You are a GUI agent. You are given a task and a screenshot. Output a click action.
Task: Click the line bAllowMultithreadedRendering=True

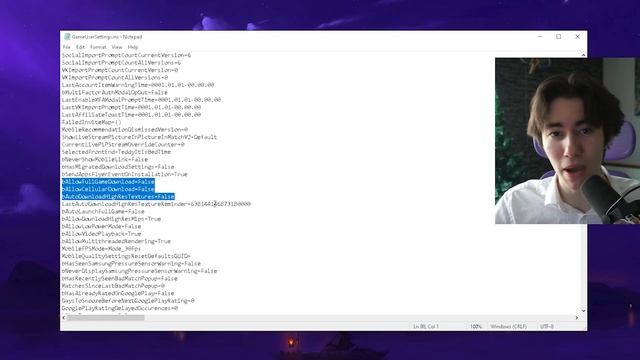click(116, 241)
